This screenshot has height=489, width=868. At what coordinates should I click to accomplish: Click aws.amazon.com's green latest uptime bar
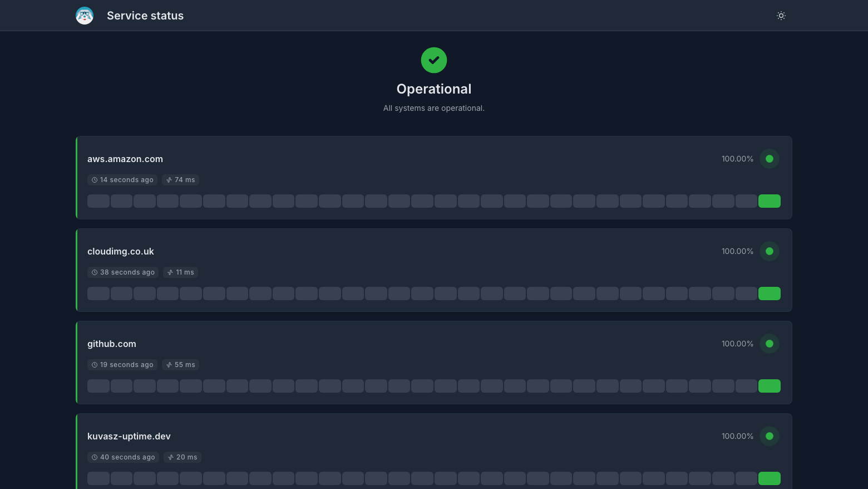click(x=770, y=201)
